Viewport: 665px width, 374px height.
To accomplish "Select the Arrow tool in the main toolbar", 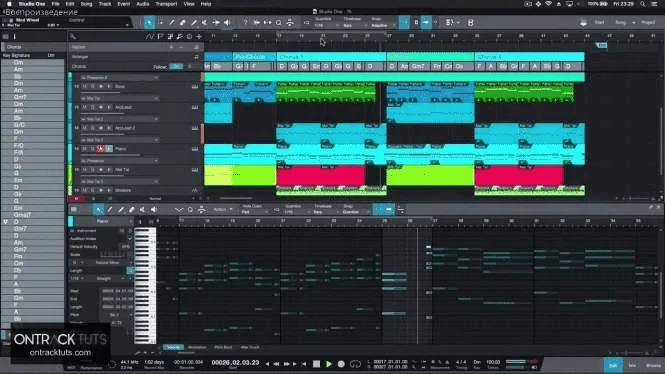I will [x=149, y=22].
